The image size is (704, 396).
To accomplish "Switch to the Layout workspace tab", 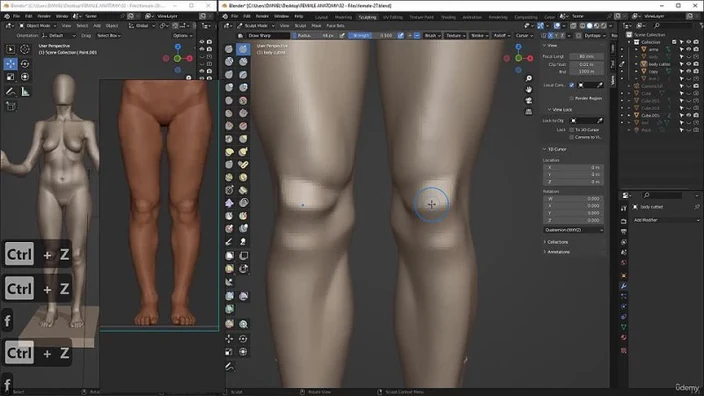I will (321, 17).
